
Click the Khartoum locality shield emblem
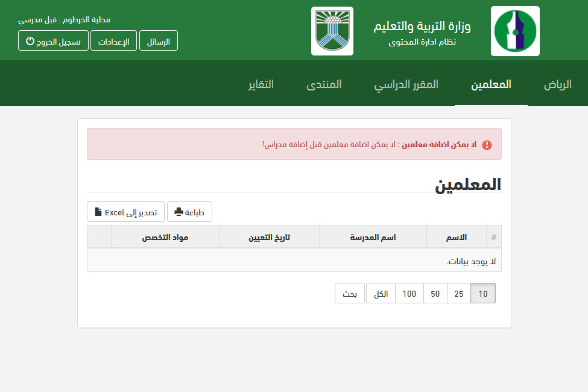[x=332, y=31]
